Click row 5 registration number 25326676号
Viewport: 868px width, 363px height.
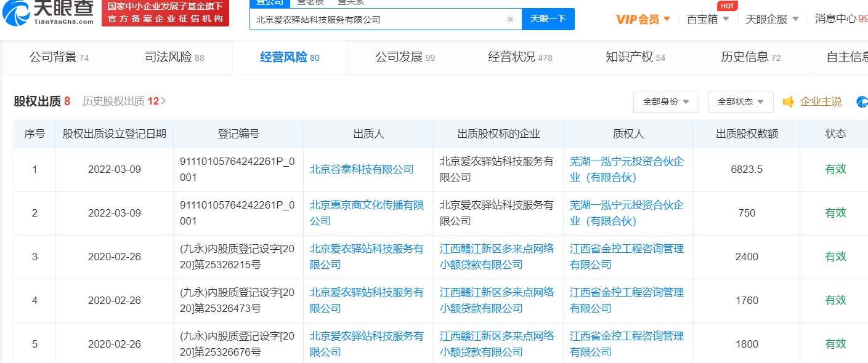[237, 344]
